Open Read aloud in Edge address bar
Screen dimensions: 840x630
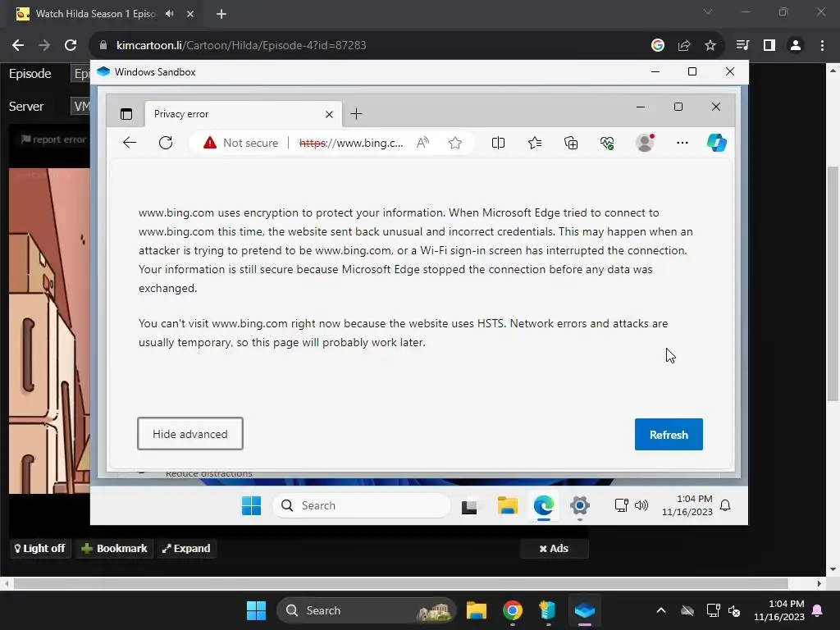tap(422, 143)
